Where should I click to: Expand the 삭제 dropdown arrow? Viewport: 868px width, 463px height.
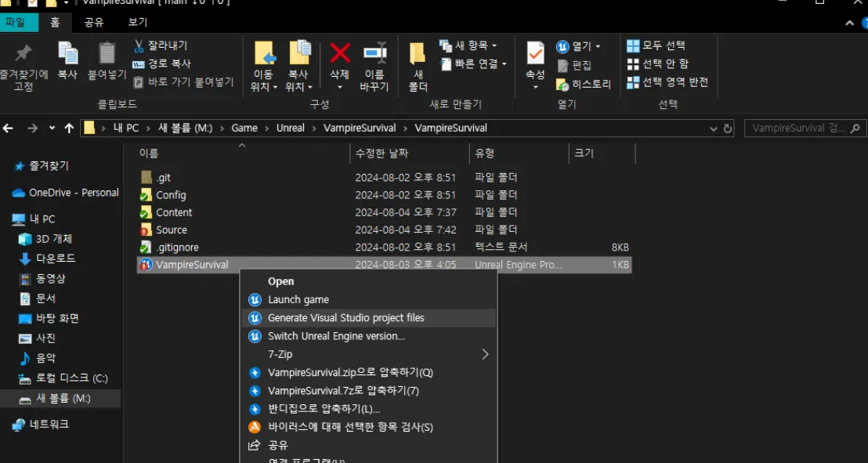(x=340, y=88)
